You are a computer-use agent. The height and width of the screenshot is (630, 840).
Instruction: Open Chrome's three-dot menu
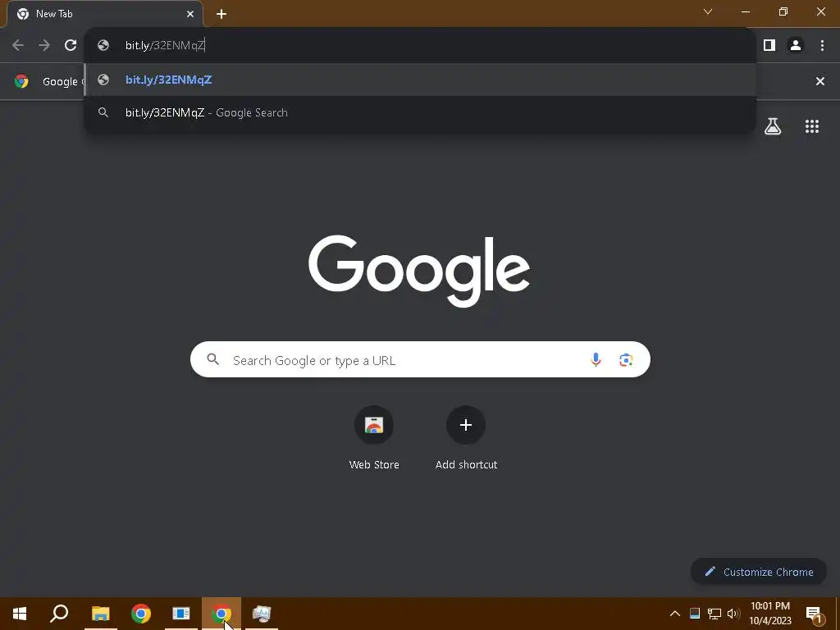point(822,45)
